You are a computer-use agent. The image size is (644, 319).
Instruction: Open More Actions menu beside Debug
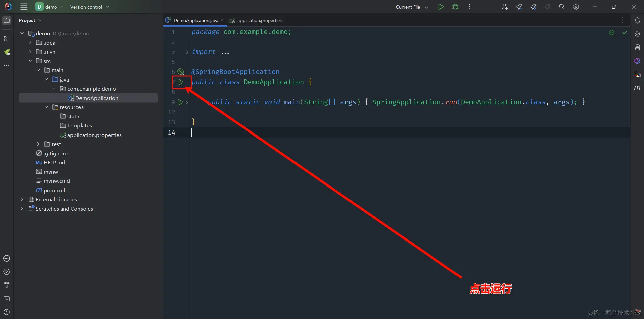(x=470, y=7)
